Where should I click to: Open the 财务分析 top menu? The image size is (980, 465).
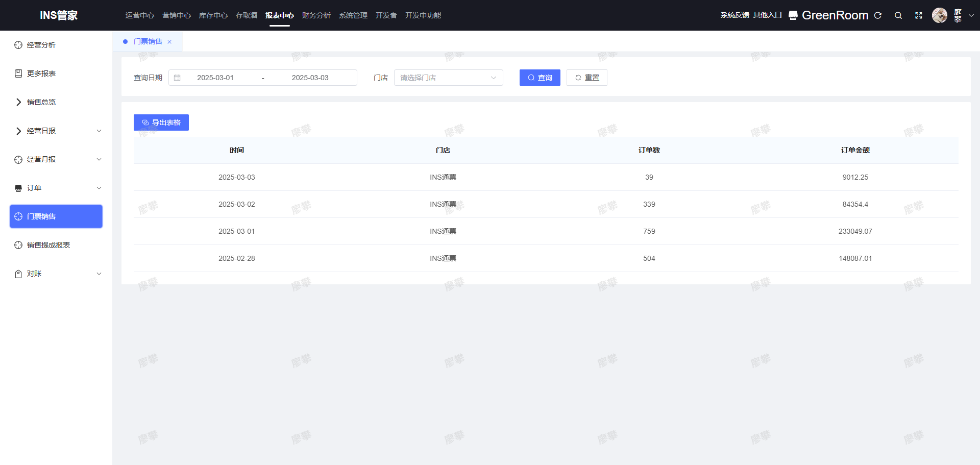[x=316, y=15]
